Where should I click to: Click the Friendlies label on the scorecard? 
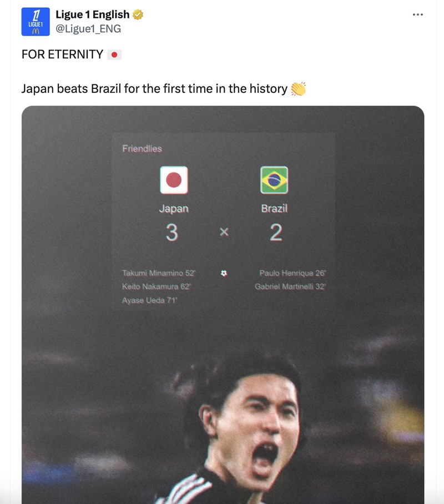(142, 149)
